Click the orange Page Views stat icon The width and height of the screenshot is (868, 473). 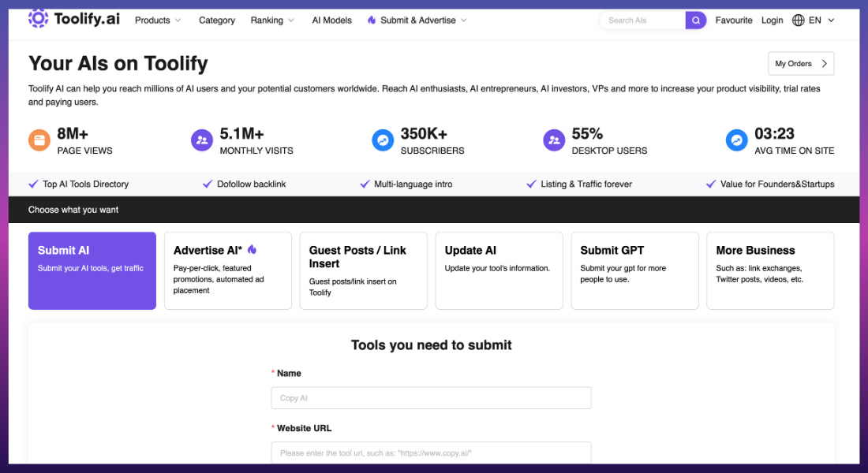pyautogui.click(x=39, y=140)
